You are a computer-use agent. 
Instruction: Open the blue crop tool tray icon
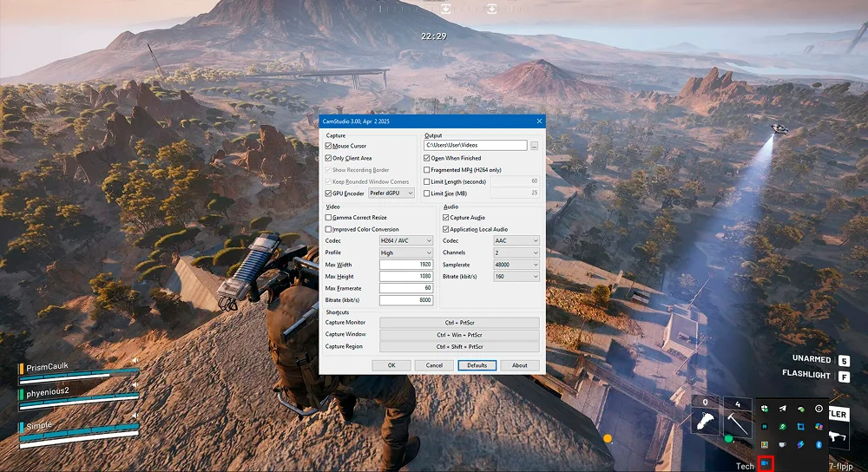point(800,427)
